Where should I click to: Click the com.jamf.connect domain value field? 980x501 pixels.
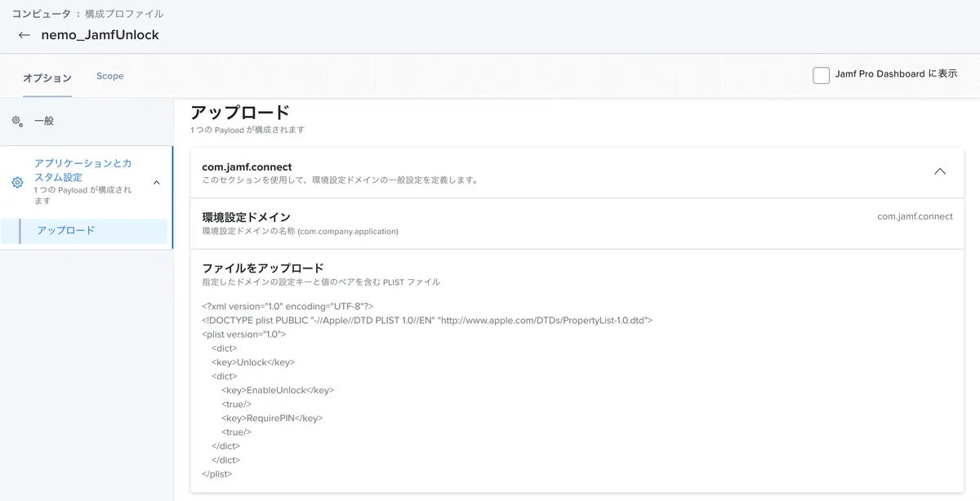[915, 217]
